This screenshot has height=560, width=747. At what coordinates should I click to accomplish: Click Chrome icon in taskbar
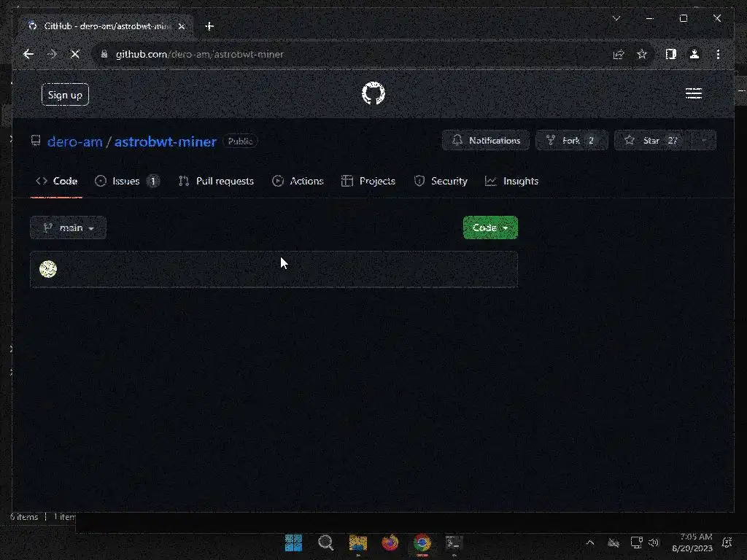pos(422,542)
